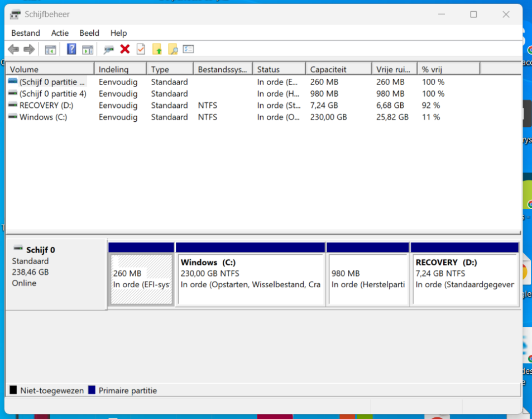The width and height of the screenshot is (532, 419).
Task: Open the Actie menu
Action: [x=60, y=33]
